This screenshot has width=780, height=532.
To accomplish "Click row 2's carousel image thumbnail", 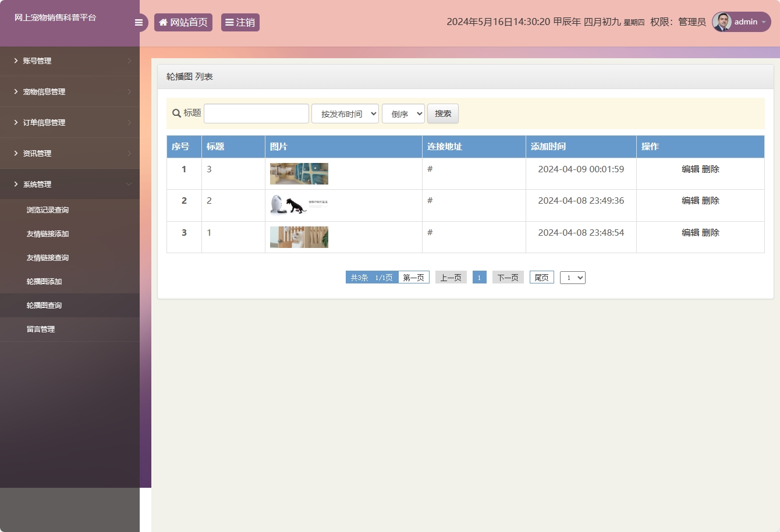I will (299, 205).
